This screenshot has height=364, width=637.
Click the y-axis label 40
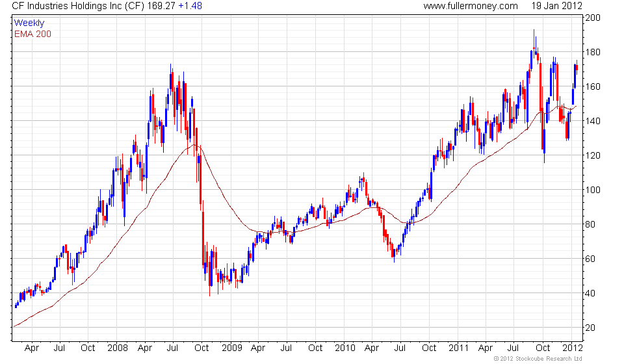pyautogui.click(x=590, y=293)
